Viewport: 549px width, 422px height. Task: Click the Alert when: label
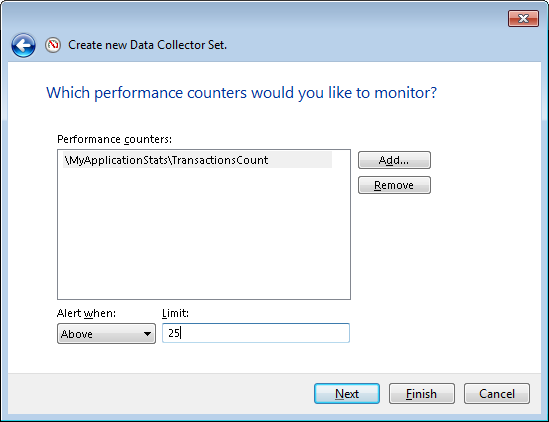click(x=86, y=313)
